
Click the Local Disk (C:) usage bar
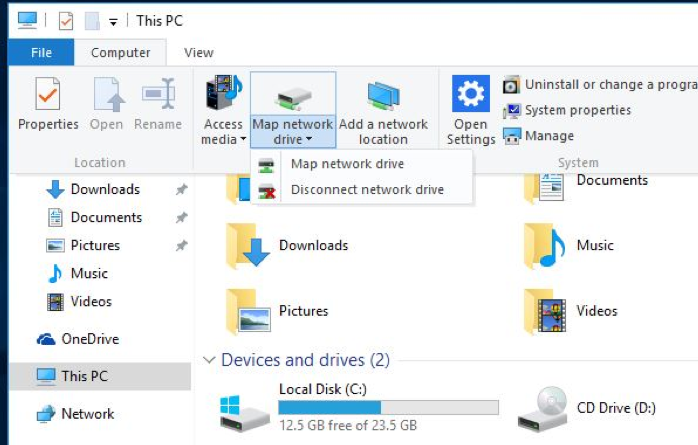[x=388, y=408]
